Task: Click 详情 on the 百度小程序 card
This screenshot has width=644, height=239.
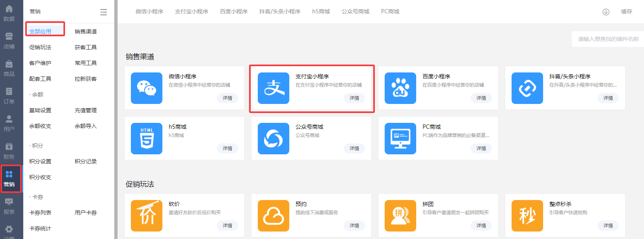Action: [481, 98]
